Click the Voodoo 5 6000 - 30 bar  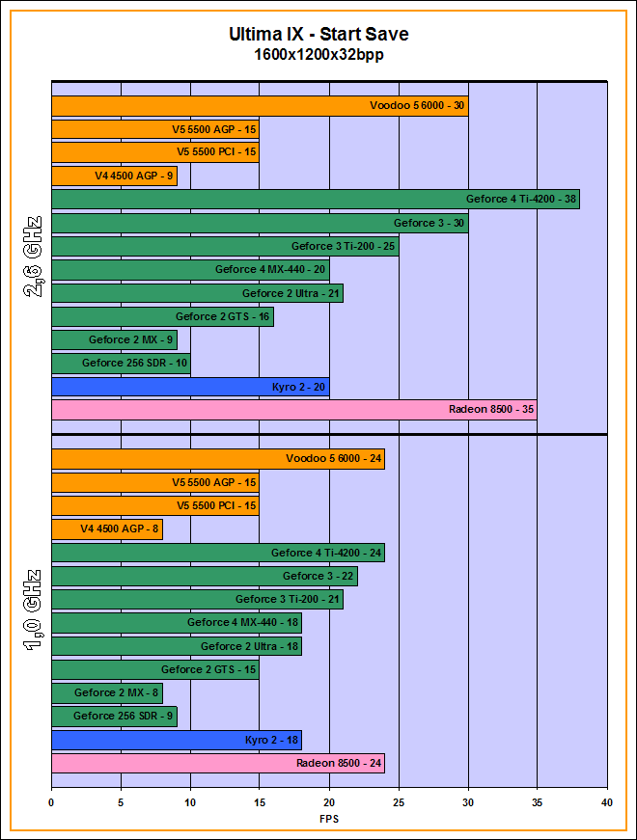(x=259, y=106)
